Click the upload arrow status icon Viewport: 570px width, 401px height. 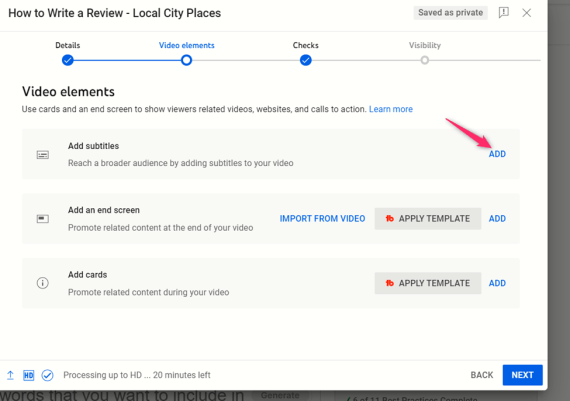click(x=10, y=375)
